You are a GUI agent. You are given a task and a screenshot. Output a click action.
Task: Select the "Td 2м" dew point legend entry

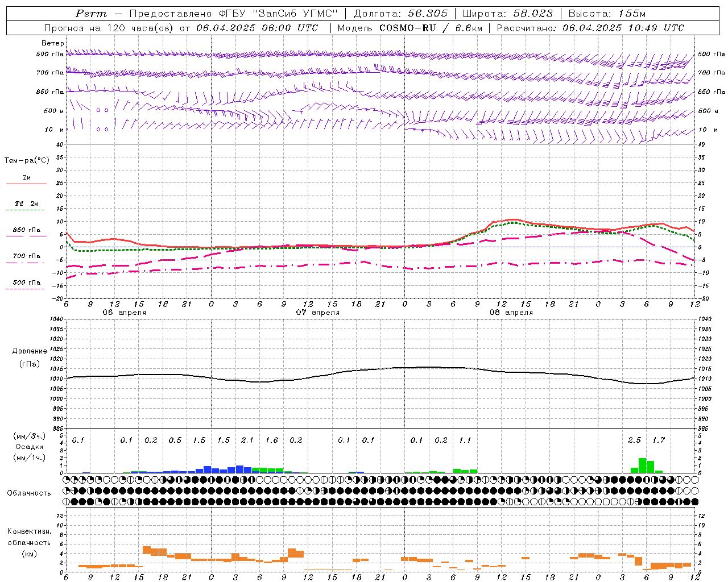point(26,203)
